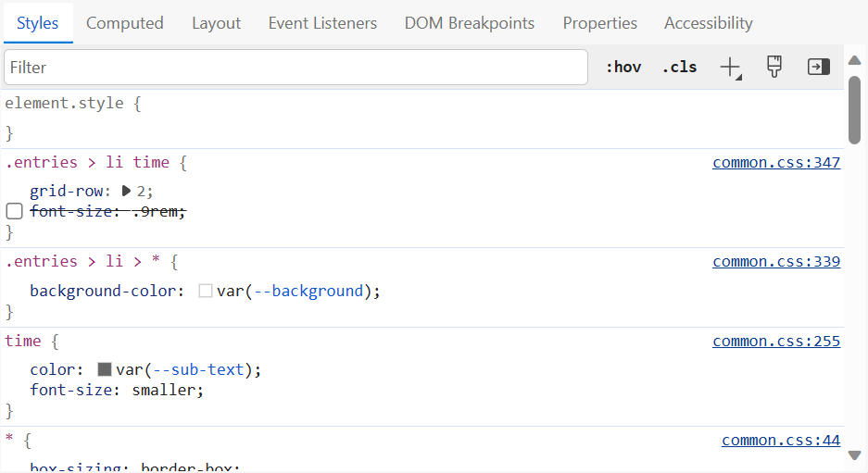Follow the common.css:255 source link
This screenshot has width=868, height=473.
[775, 342]
